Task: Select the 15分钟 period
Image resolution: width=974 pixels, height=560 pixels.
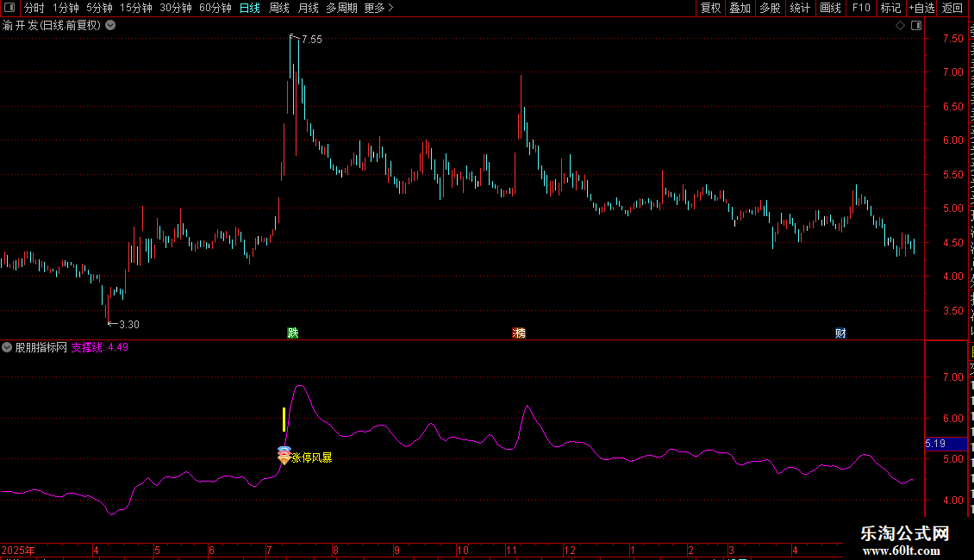Action: pyautogui.click(x=136, y=8)
